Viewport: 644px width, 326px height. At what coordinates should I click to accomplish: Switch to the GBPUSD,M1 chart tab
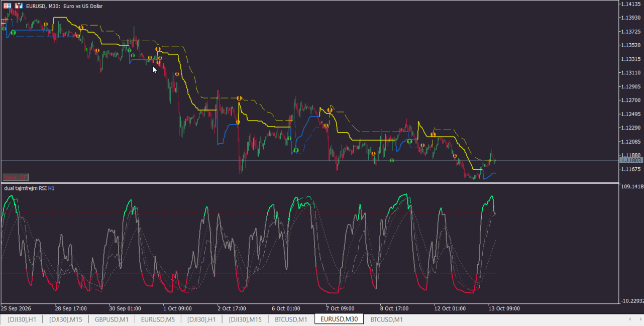tap(112, 319)
